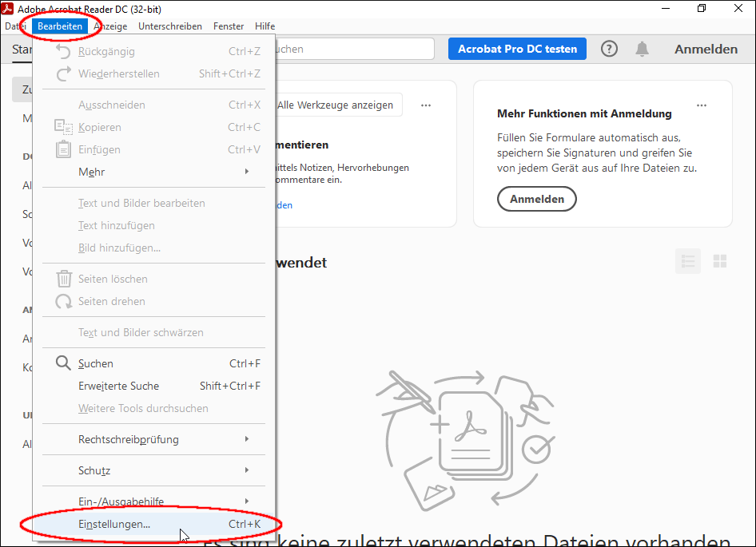
Task: Click Anmelden in the top toolbar
Action: point(706,49)
